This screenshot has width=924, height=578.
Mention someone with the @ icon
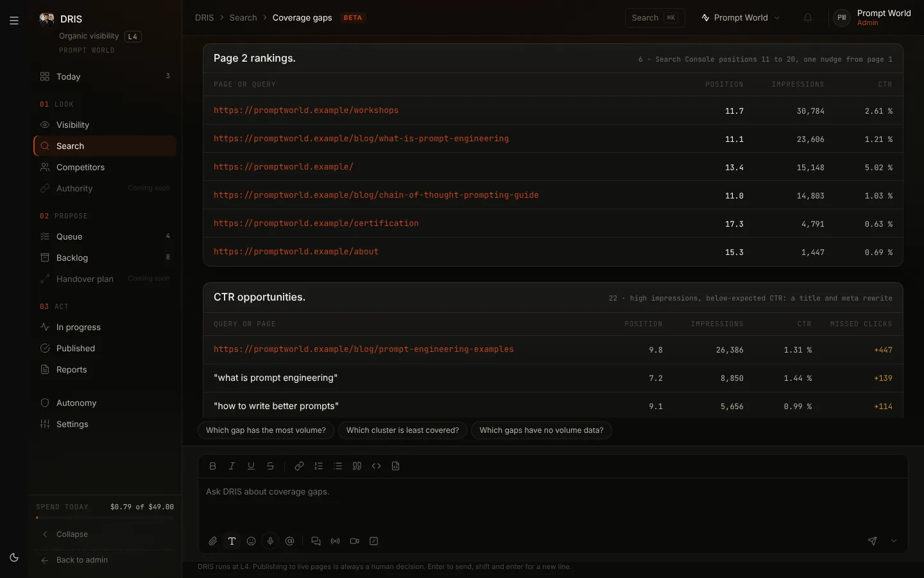290,541
